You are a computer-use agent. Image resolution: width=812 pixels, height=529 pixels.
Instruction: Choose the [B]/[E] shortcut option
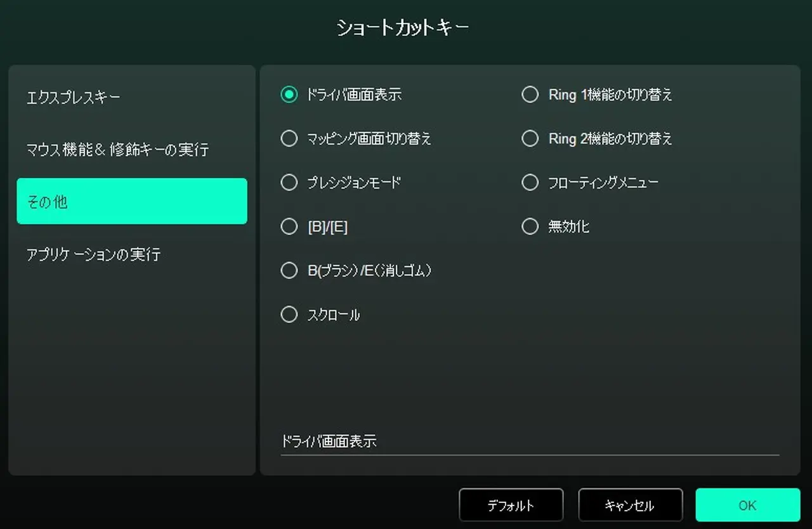point(289,226)
